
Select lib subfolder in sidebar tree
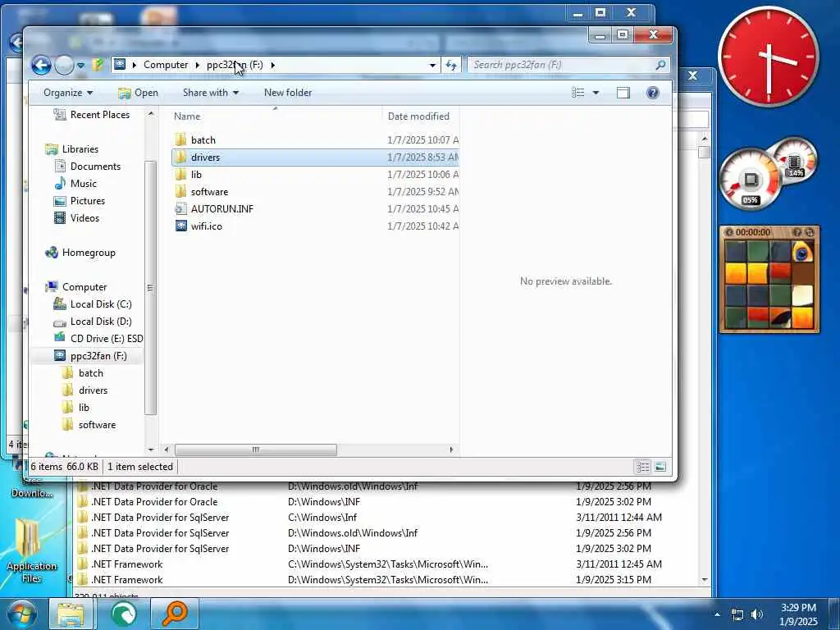click(x=84, y=408)
